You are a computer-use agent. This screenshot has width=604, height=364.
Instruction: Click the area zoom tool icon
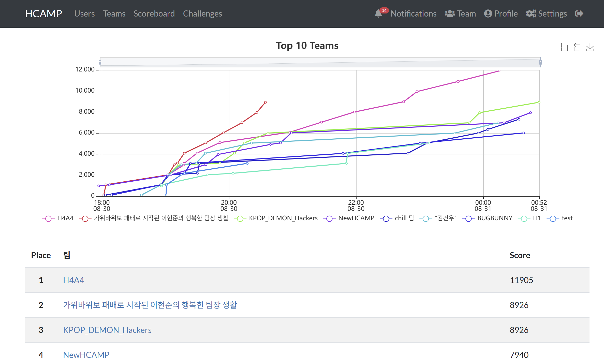pyautogui.click(x=564, y=47)
